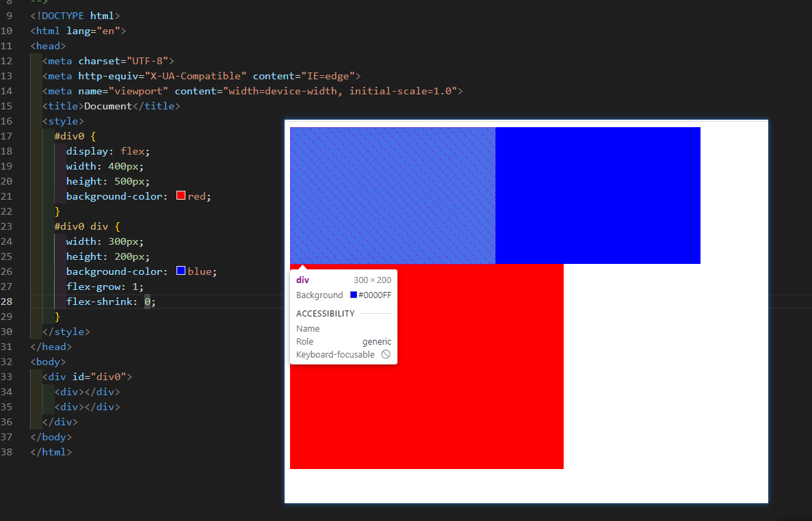Click the 'ACCESSIBILITY' heading in tooltip
This screenshot has height=521, width=812.
click(x=325, y=314)
